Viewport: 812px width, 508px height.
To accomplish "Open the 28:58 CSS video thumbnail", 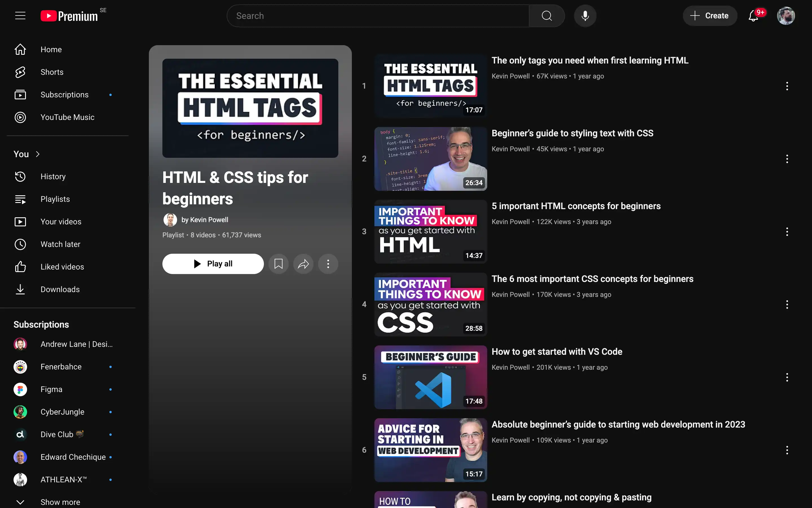I will 431,305.
